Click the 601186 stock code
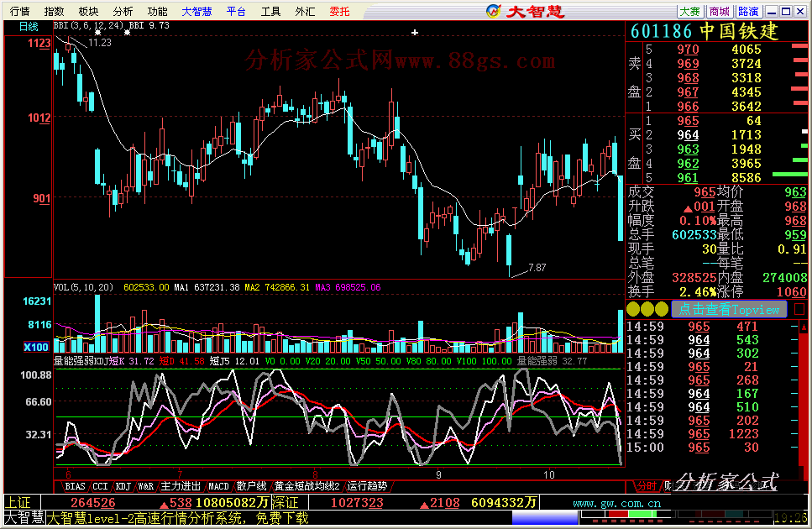The height and width of the screenshot is (529, 812). [x=661, y=32]
